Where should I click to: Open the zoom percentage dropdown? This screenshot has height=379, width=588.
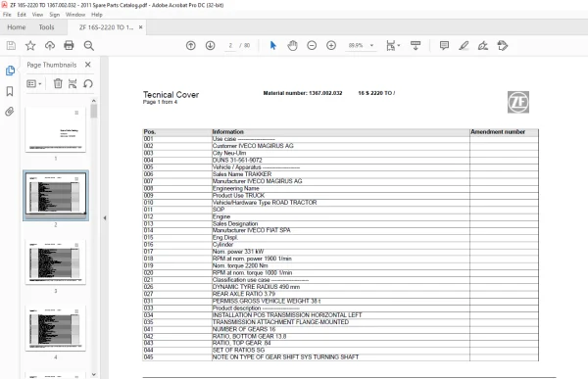click(371, 45)
